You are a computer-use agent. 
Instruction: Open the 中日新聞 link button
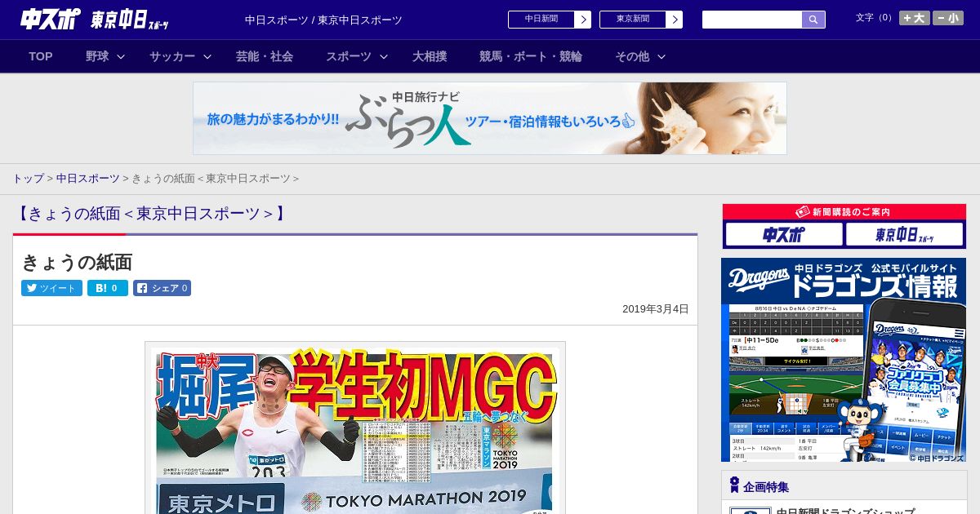[x=550, y=20]
